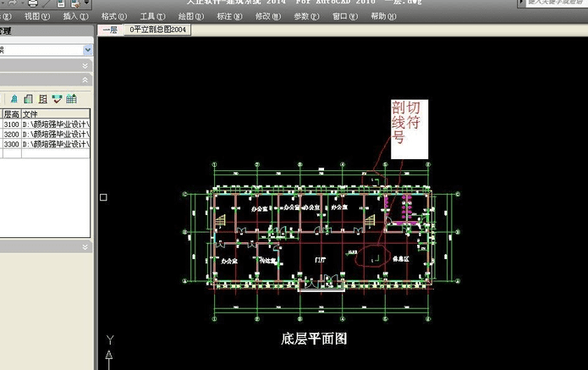This screenshot has width=588, height=370.
Task: Click the door-window schedule table icon
Action: 71,99
